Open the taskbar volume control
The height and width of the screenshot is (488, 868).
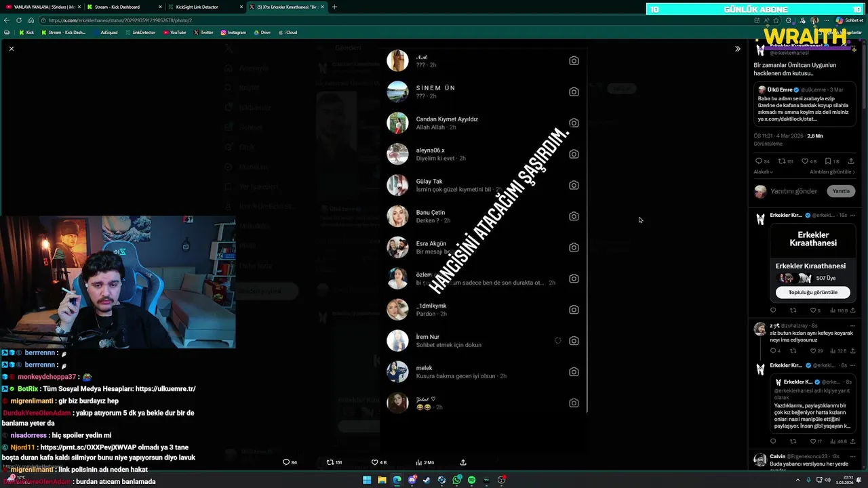click(828, 480)
